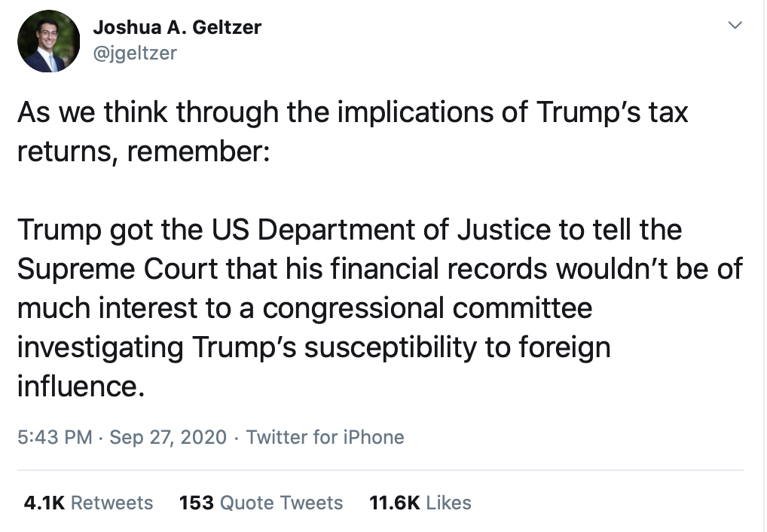Click the final word "influence."
Image resolution: width=767 pixels, height=532 pixels.
coord(79,387)
